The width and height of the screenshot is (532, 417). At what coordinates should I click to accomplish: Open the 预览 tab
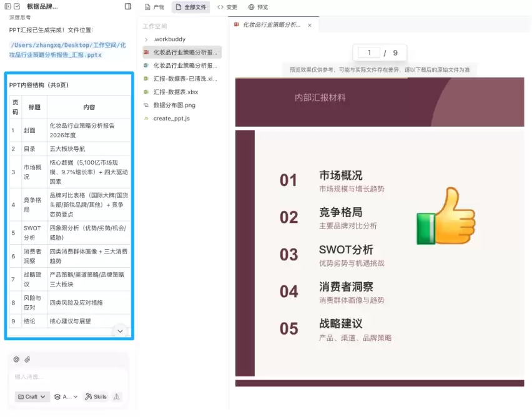point(259,7)
